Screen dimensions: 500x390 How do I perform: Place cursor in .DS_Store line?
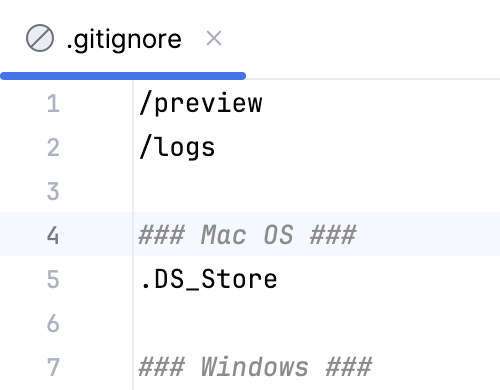209,279
